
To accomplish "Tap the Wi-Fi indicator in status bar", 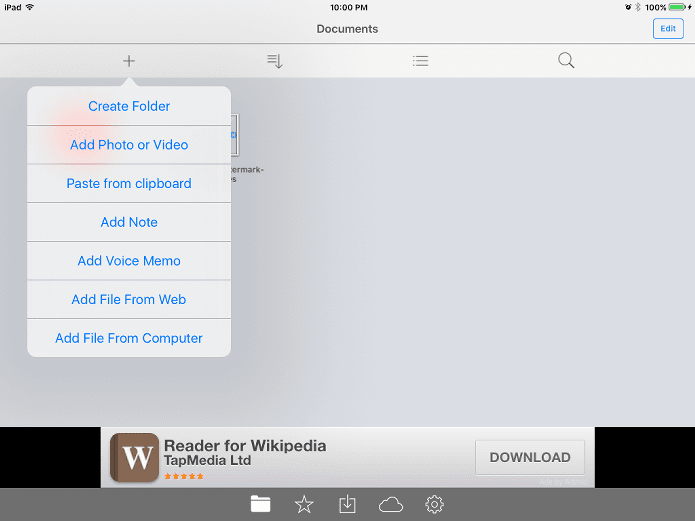I will click(30, 7).
